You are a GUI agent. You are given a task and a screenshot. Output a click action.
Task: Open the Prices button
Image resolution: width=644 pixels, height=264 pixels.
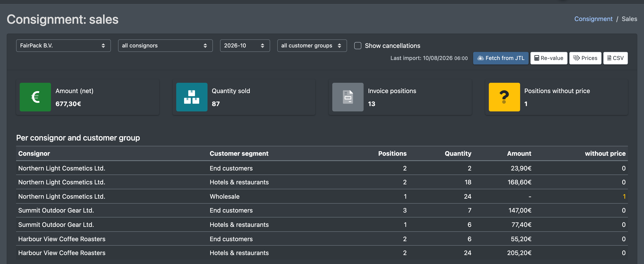tap(585, 58)
